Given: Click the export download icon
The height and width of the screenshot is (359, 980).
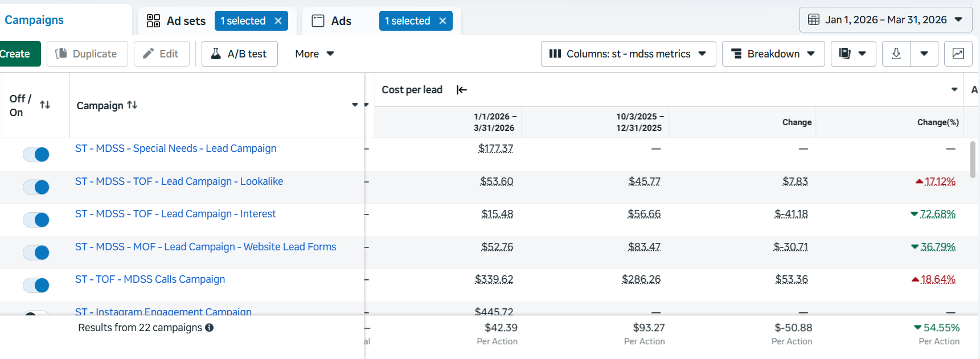Looking at the screenshot, I should [896, 53].
